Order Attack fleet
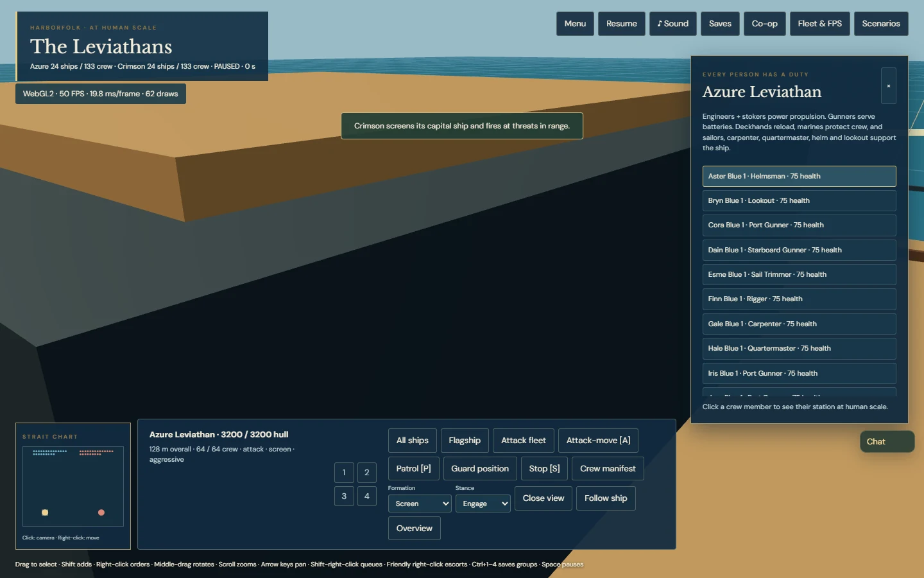Screen dimensions: 924x578 click(524, 441)
